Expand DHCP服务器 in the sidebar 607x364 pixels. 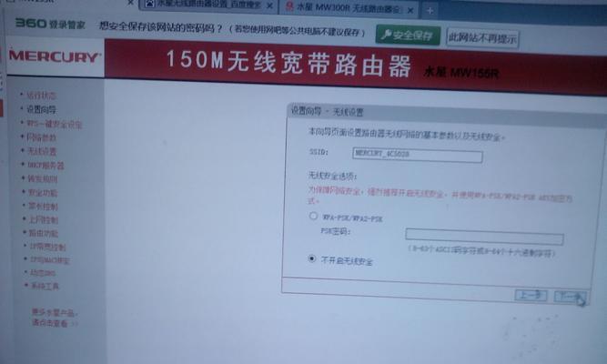[46, 166]
